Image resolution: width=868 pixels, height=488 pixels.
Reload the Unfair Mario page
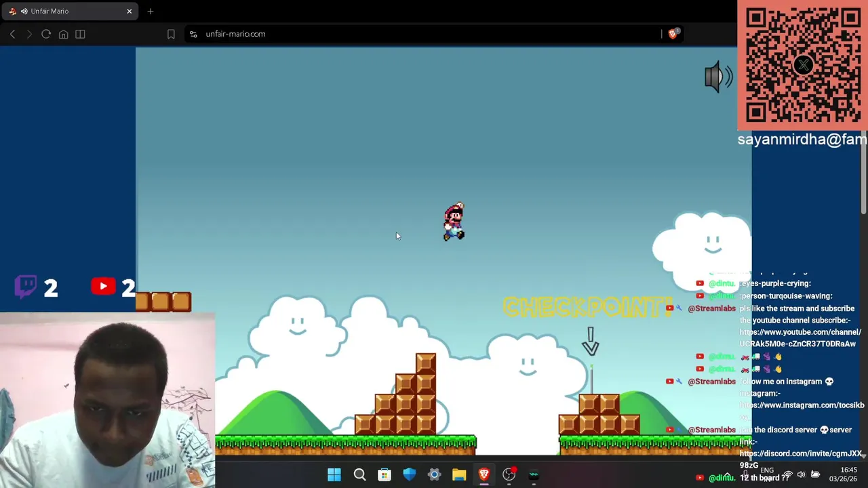point(46,34)
